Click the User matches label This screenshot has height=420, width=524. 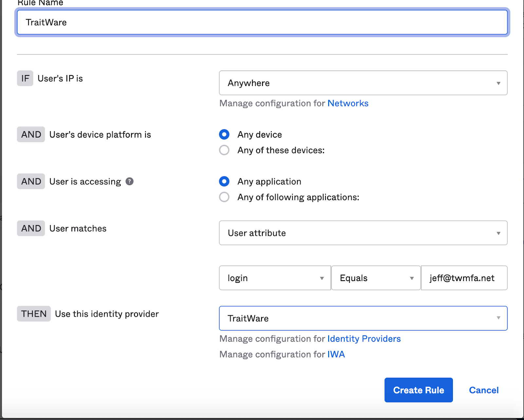[x=78, y=228]
